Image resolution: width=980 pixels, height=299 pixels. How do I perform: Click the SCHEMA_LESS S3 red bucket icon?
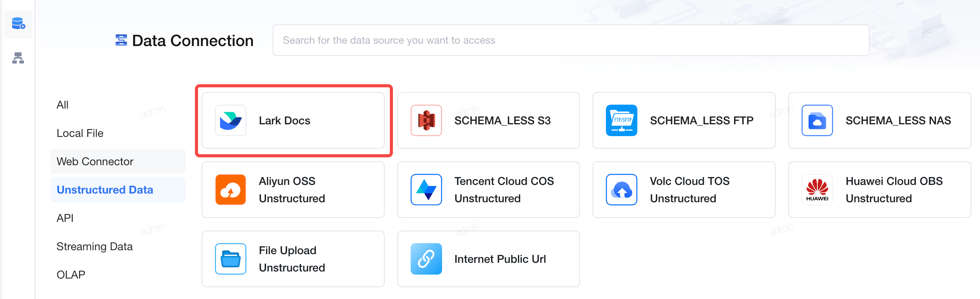point(426,120)
